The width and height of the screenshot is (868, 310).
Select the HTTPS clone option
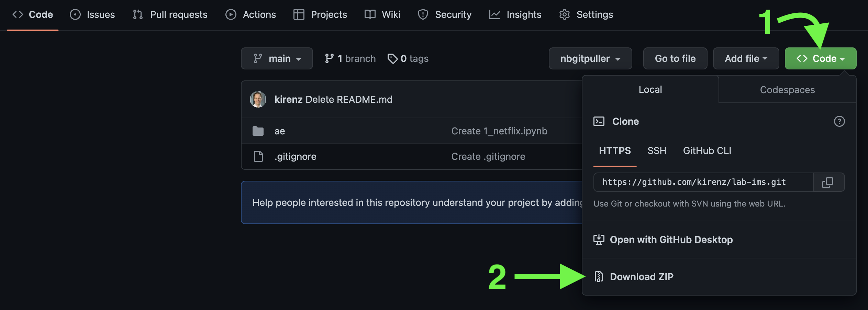click(x=615, y=151)
